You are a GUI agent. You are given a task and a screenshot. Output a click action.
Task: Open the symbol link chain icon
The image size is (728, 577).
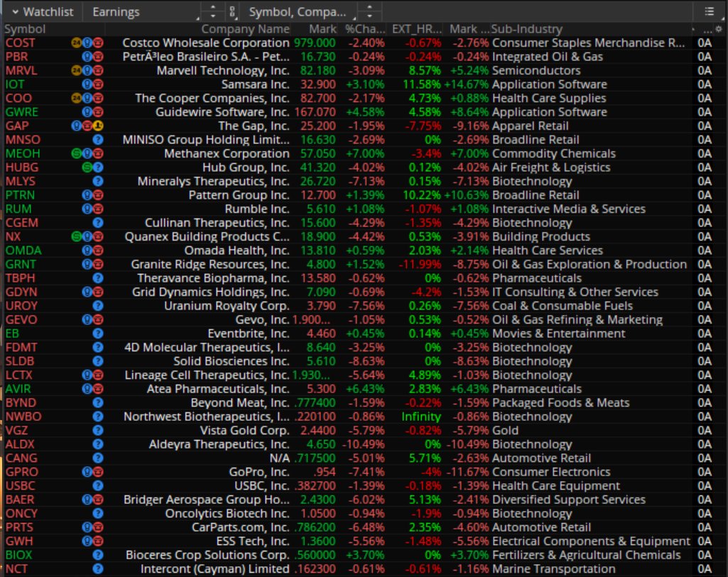tap(232, 12)
